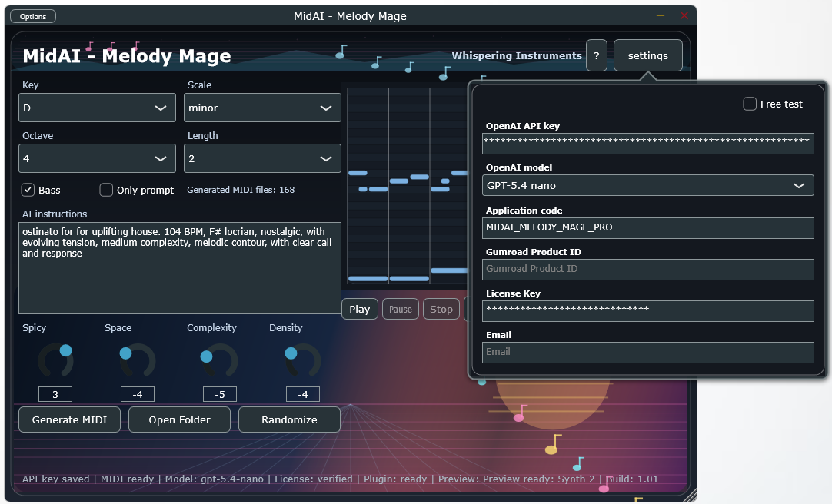The height and width of the screenshot is (504, 832).
Task: Play the generated MIDI preview
Action: pyautogui.click(x=360, y=309)
